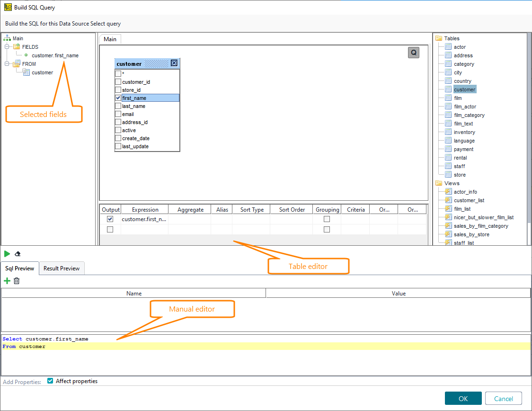This screenshot has height=411, width=532.
Task: Collapse the Views folder in the panel
Action: (438, 183)
